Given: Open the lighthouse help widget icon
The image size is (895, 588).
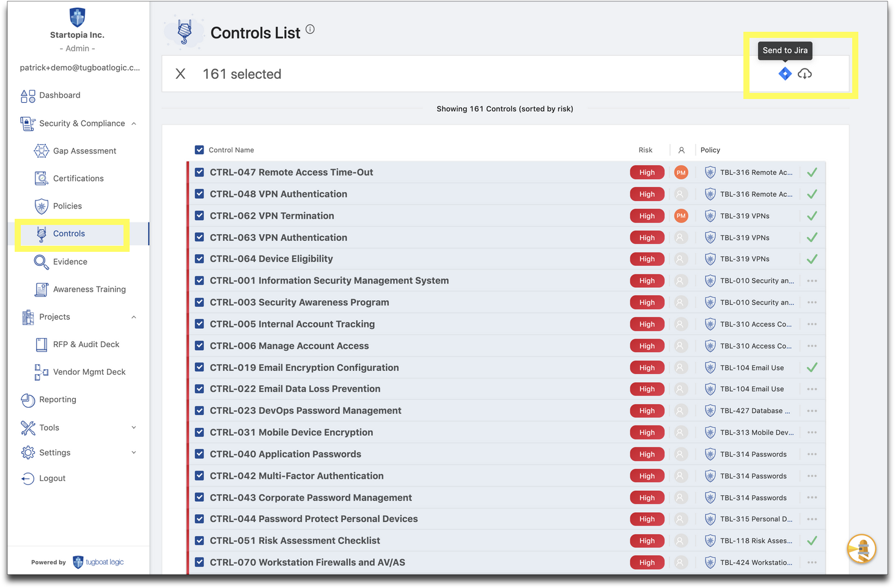Looking at the screenshot, I should point(861,548).
